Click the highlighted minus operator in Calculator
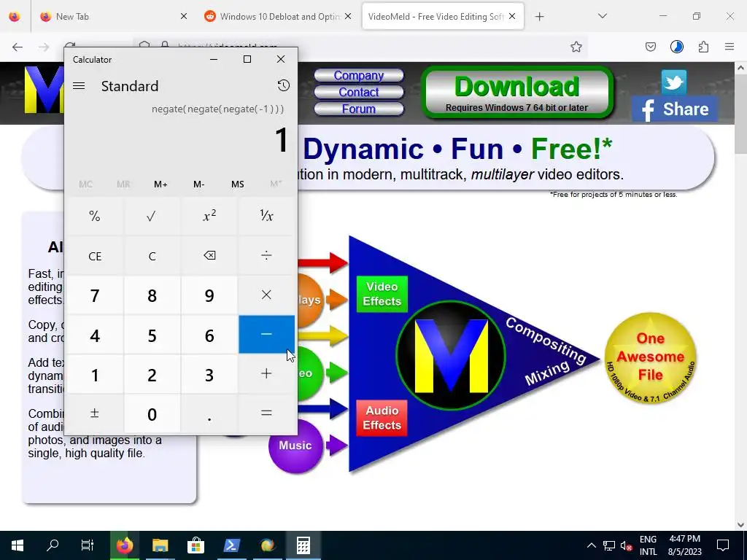 click(266, 334)
